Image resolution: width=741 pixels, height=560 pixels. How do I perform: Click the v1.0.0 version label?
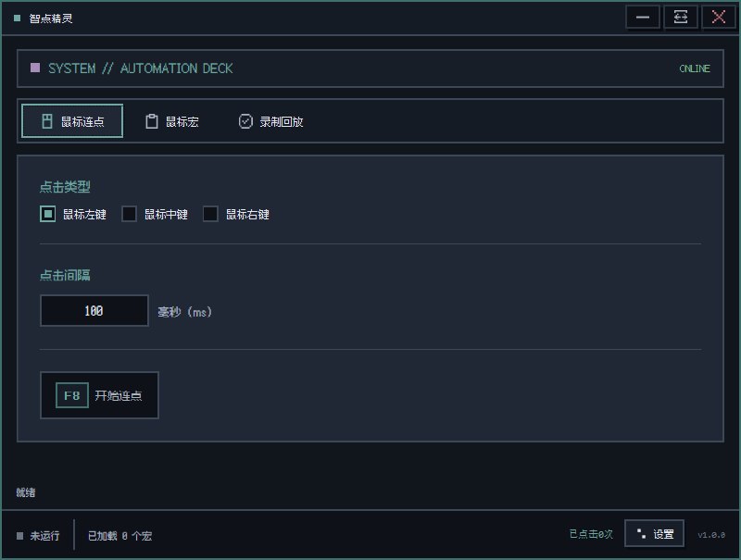711,535
